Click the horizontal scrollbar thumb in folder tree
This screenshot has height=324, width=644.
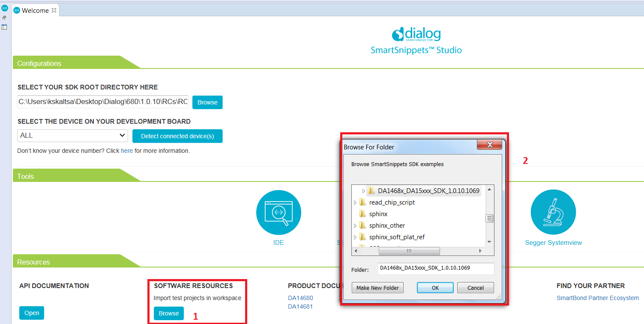point(409,251)
